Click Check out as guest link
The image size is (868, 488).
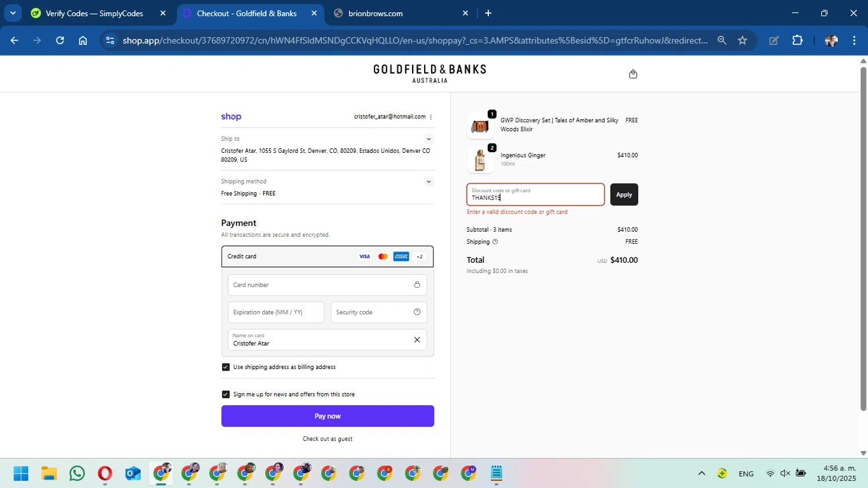click(328, 439)
